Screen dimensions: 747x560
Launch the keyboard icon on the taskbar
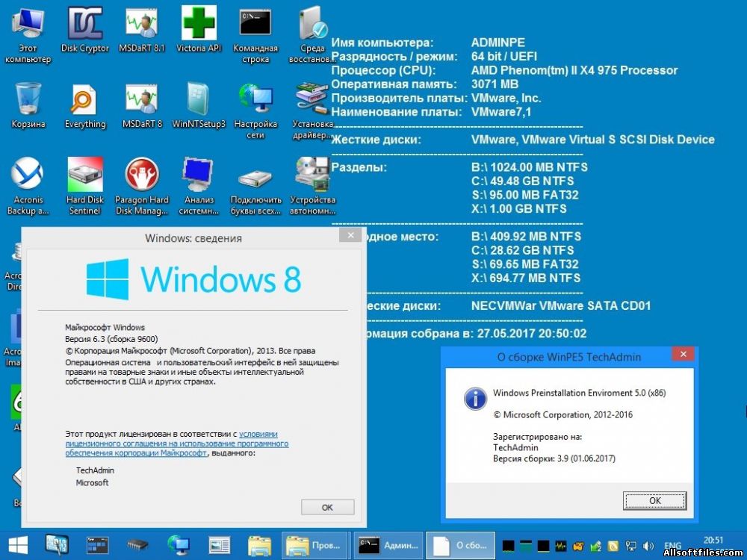58,545
